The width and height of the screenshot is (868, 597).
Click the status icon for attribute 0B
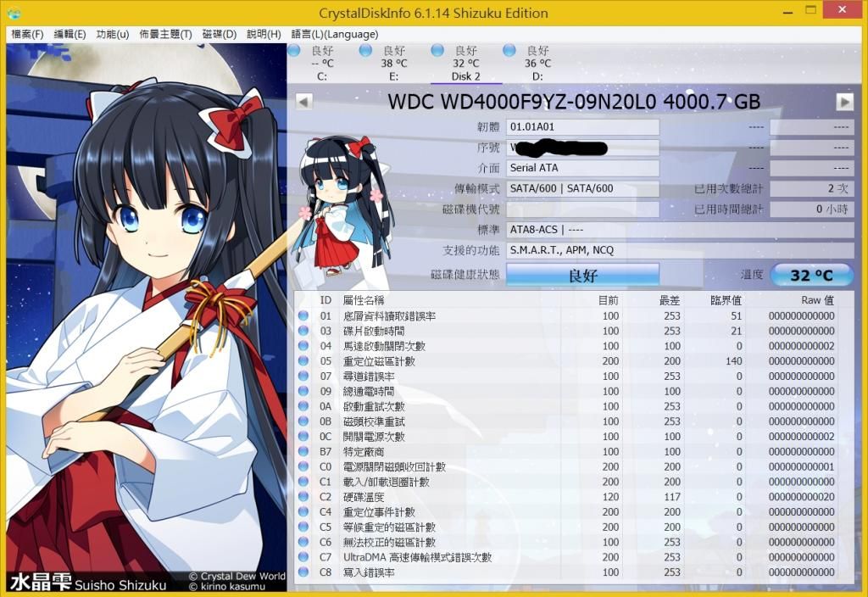(x=303, y=421)
